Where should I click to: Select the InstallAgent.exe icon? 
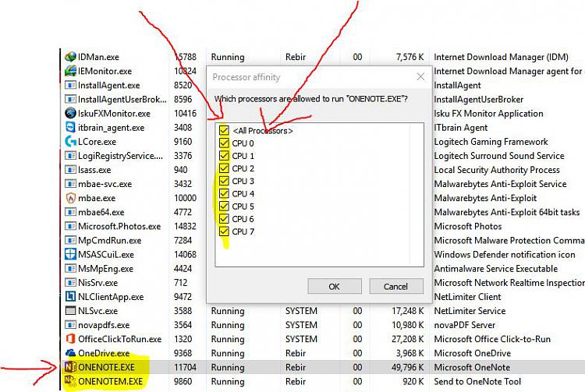click(70, 85)
